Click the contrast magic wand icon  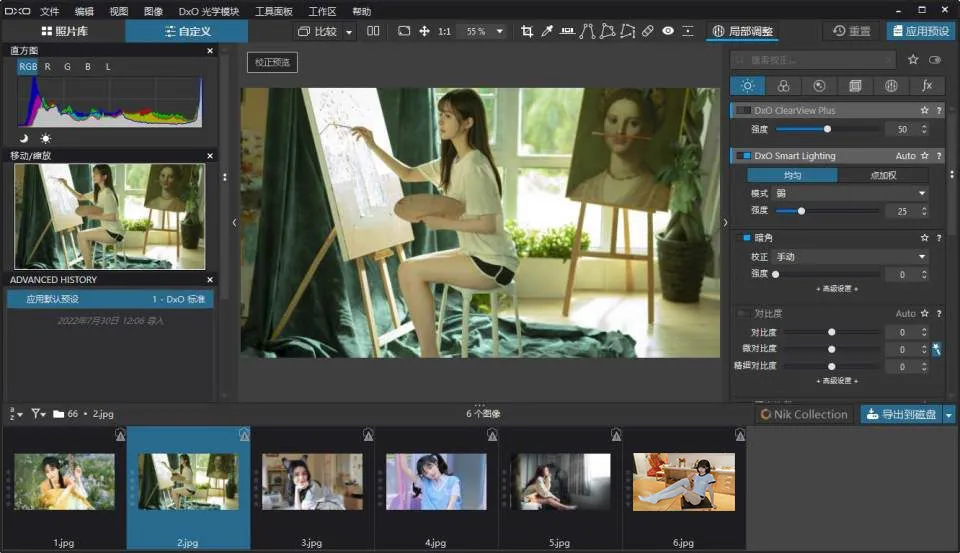coord(937,349)
